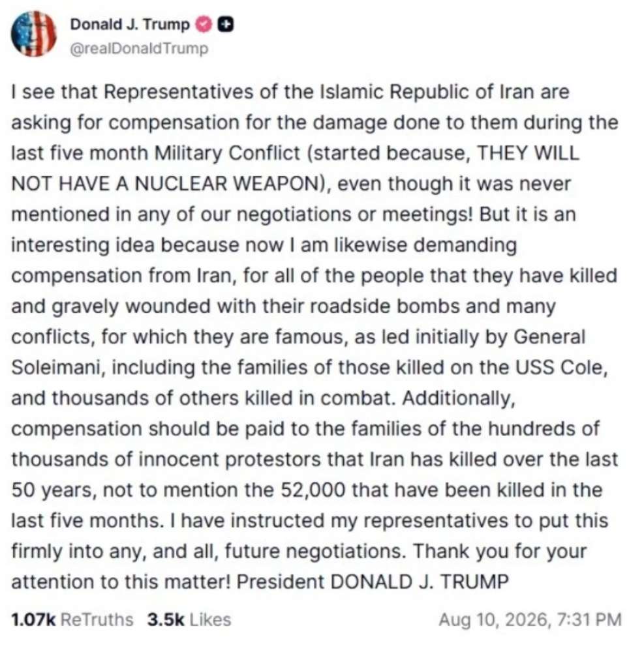Viewport: 644px width, 652px height.
Task: Open the Aug 10, 2026 timestamp permalink
Action: click(x=530, y=619)
